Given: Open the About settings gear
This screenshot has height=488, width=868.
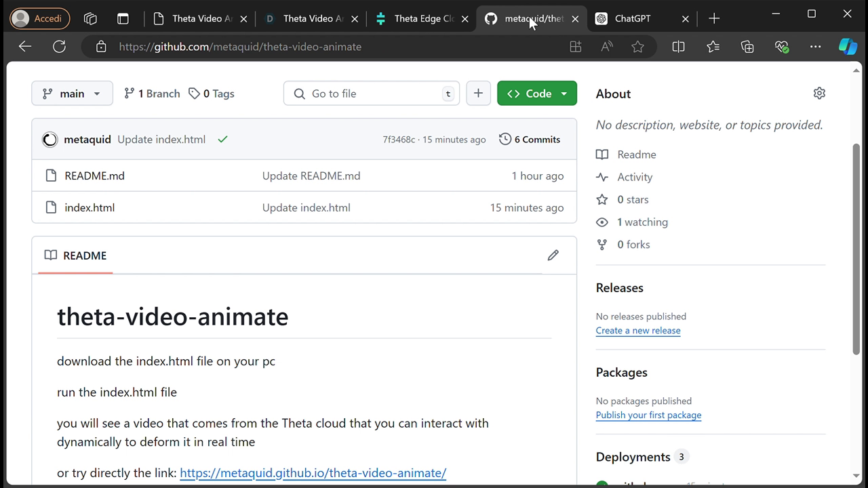Looking at the screenshot, I should coord(819,94).
